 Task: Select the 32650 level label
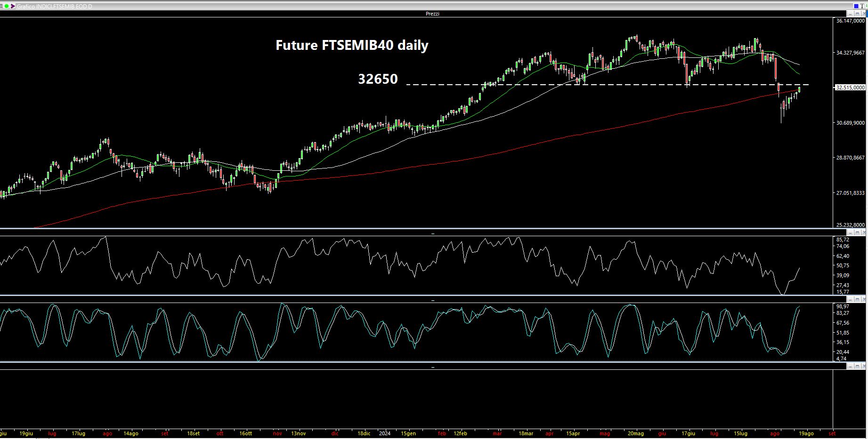[378, 79]
